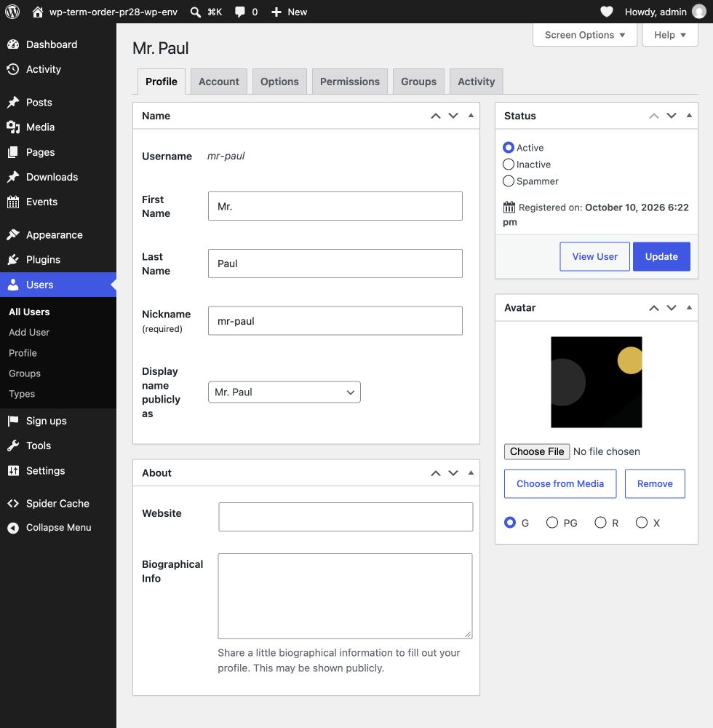Click the Activity clock icon in sidebar
The width and height of the screenshot is (713, 728).
[13, 69]
